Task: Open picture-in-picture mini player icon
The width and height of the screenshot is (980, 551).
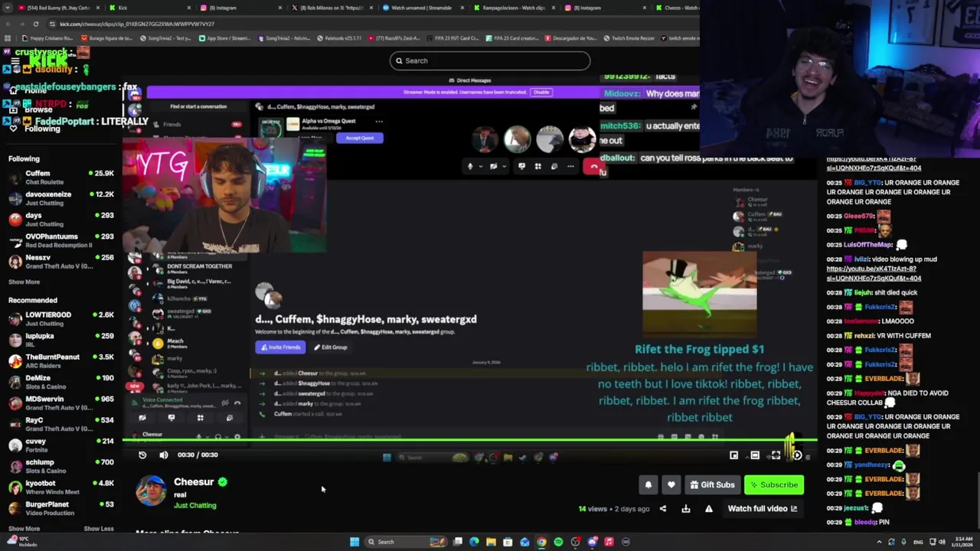Action: click(x=734, y=455)
